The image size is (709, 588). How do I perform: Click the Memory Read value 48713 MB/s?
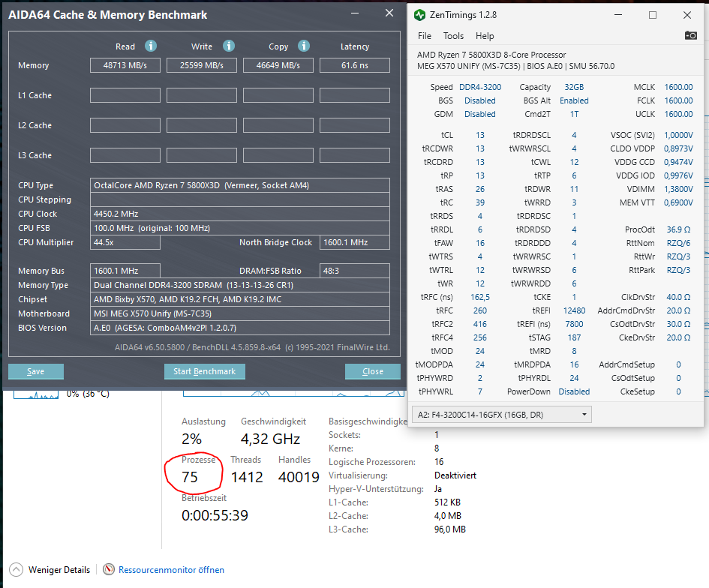(x=125, y=65)
